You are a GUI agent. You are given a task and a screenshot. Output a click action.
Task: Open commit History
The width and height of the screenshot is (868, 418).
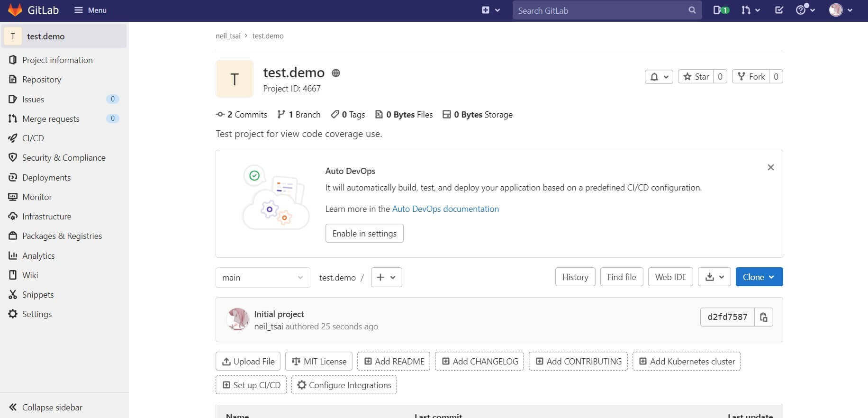(x=575, y=277)
